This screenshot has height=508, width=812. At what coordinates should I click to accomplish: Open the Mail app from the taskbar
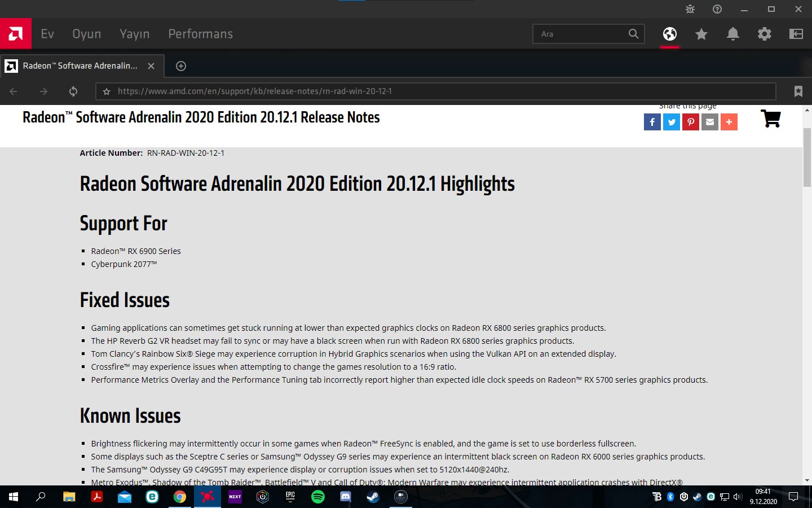[x=124, y=497]
